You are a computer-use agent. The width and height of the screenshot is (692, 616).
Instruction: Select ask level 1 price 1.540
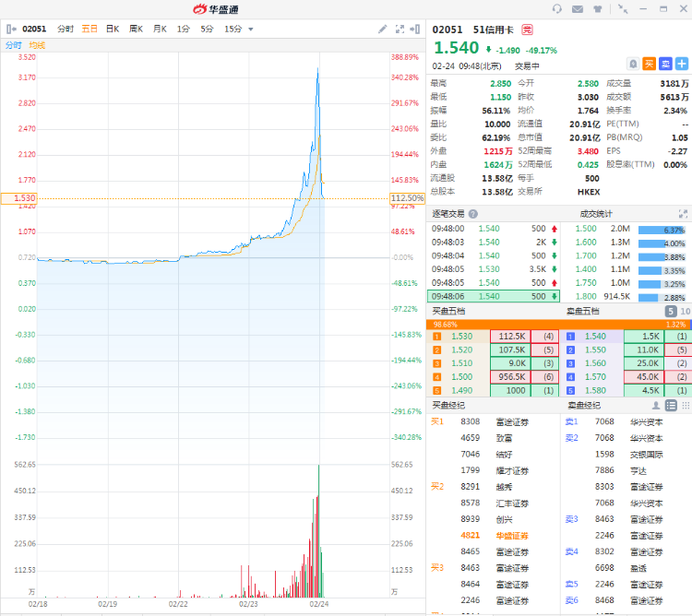tap(595, 337)
